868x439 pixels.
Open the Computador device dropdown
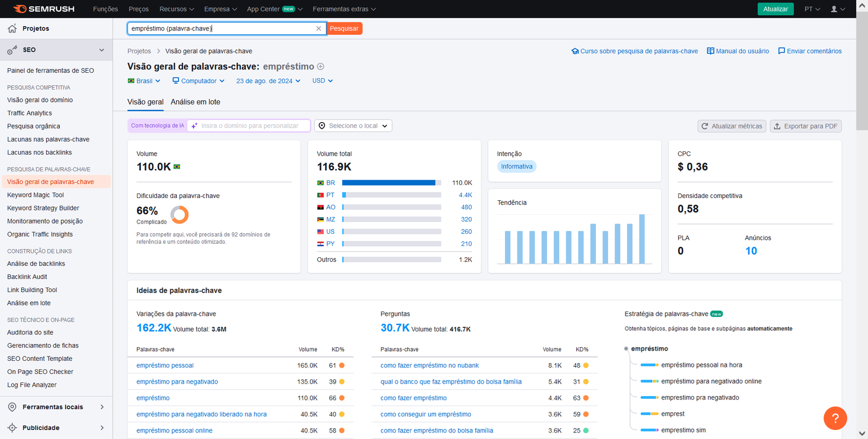pos(199,81)
